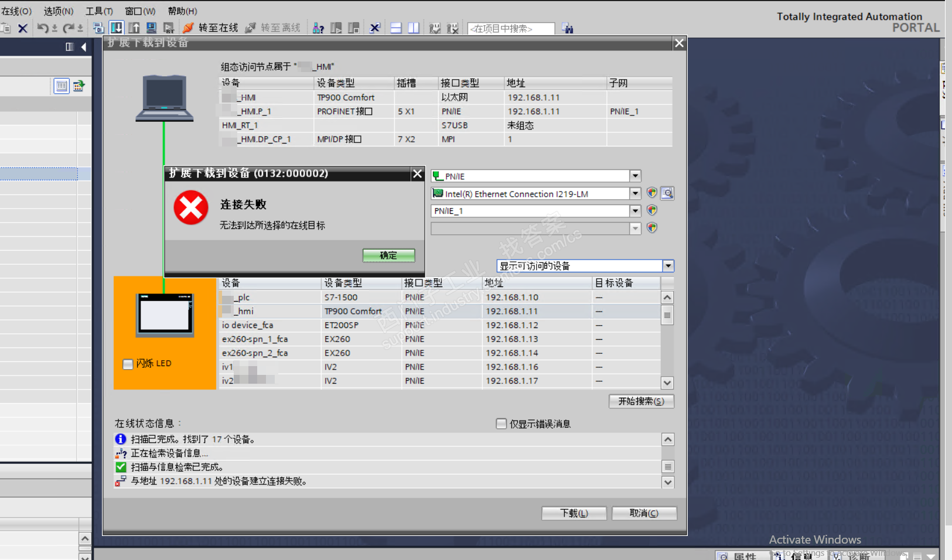Image resolution: width=952 pixels, height=560 pixels.
Task: Click the accessible devices icon with question mark
Action: (x=318, y=28)
